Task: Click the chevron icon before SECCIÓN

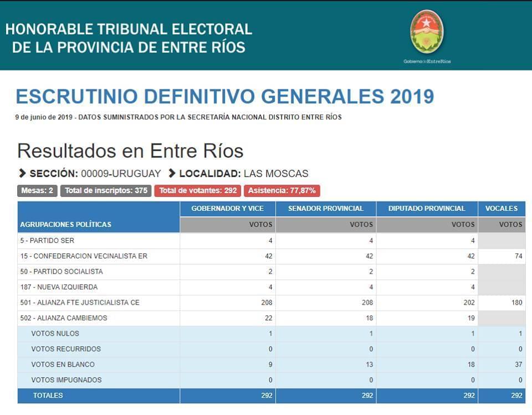Action: coord(22,173)
